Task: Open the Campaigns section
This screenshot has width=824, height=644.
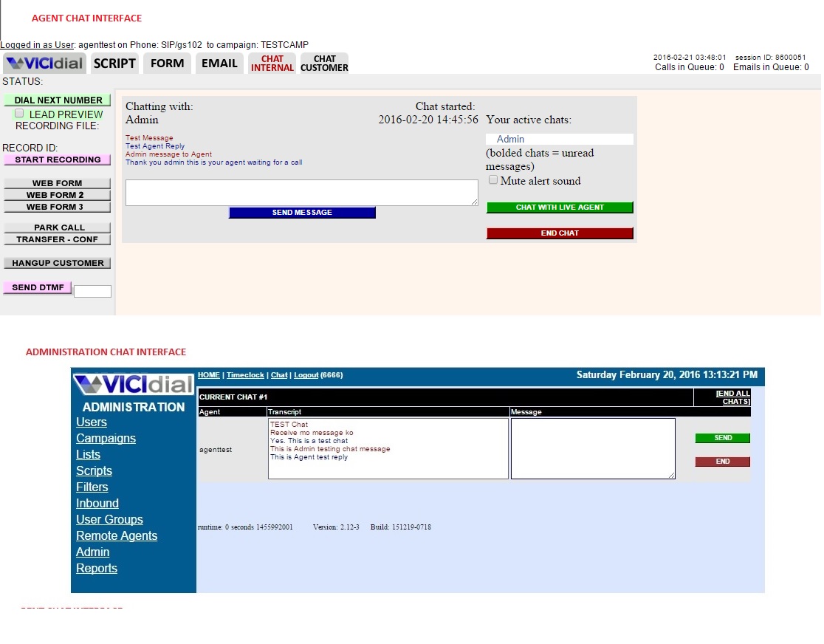Action: (x=106, y=438)
